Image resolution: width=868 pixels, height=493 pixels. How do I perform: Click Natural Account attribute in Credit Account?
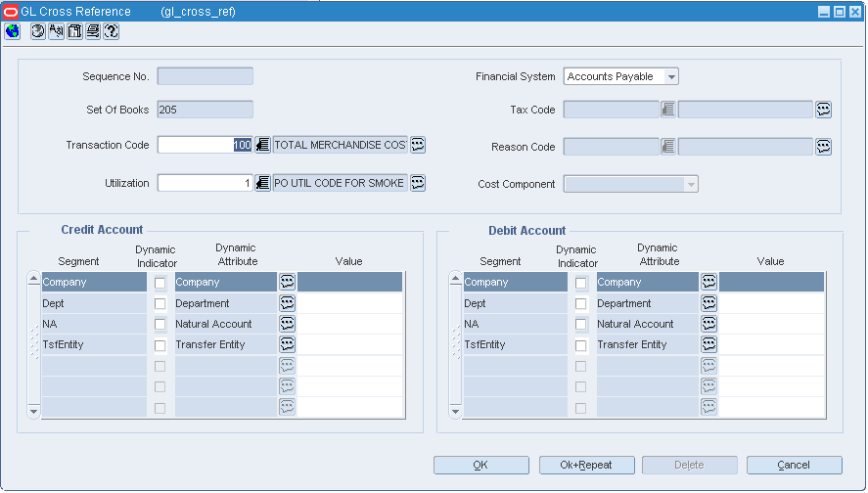226,324
